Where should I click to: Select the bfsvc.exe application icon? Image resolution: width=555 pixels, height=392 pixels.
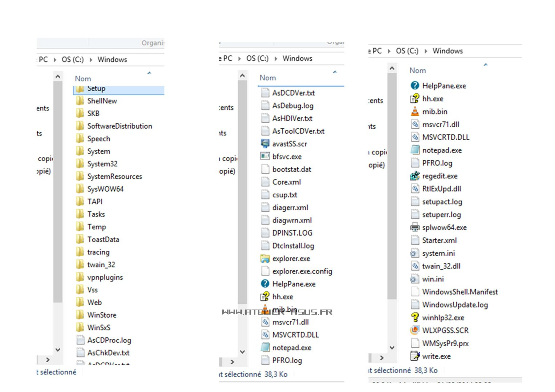click(x=265, y=157)
